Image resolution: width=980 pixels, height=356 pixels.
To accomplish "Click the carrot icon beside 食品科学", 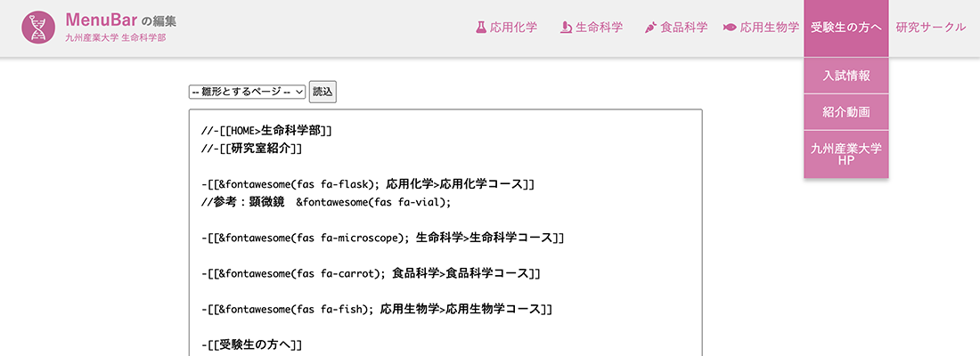I will coord(650,28).
